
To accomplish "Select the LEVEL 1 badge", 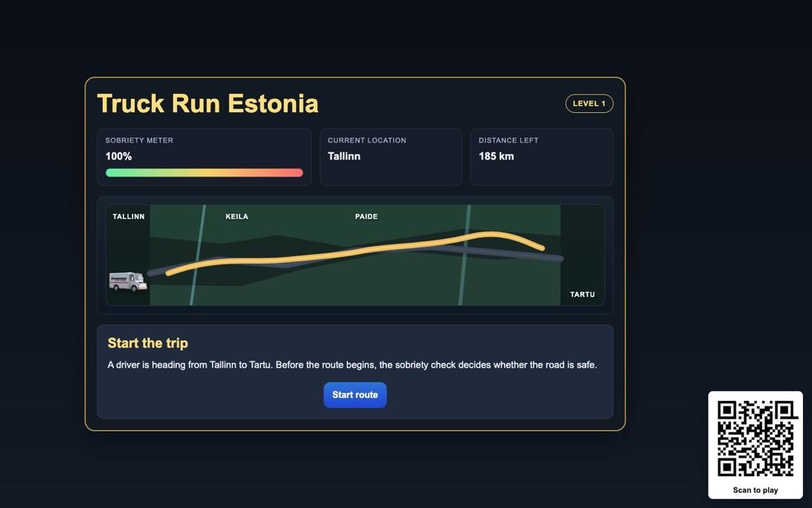I will click(589, 104).
